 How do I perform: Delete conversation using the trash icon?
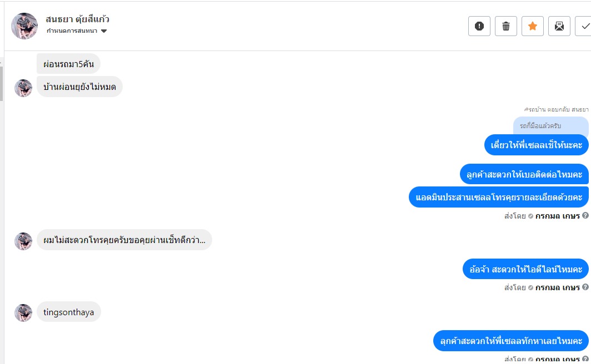pyautogui.click(x=506, y=26)
